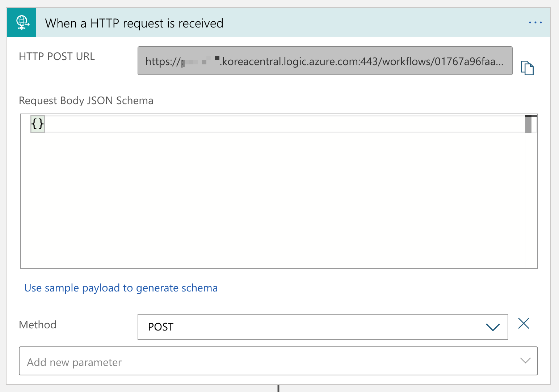Click the Request Body JSON Schema label
Viewport: 559px width, 392px height.
[x=86, y=101]
